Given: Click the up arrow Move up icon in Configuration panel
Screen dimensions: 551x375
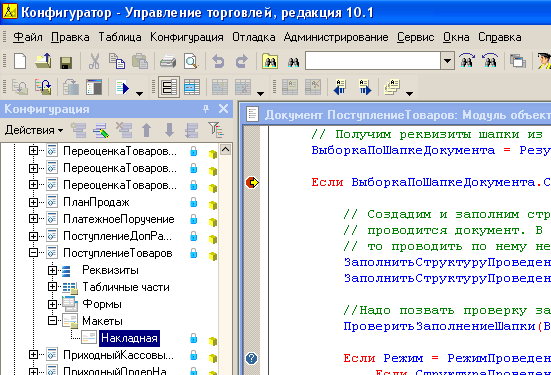Looking at the screenshot, I should point(147,130).
